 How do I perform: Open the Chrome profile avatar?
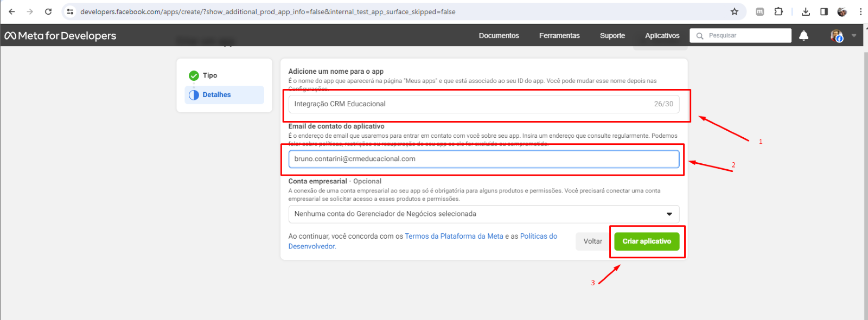(842, 11)
